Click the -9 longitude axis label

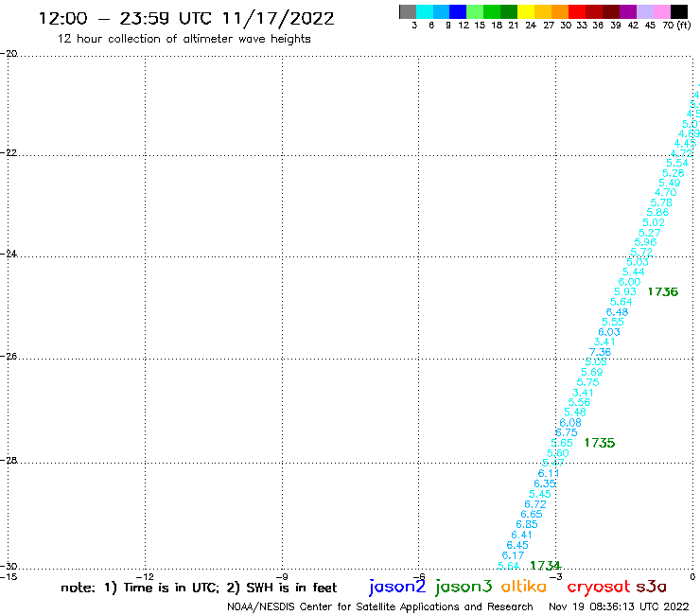pos(282,576)
